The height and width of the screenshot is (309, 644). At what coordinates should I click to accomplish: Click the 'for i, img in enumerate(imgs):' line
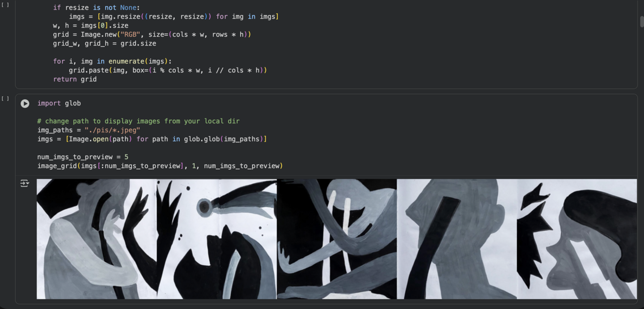(x=112, y=61)
